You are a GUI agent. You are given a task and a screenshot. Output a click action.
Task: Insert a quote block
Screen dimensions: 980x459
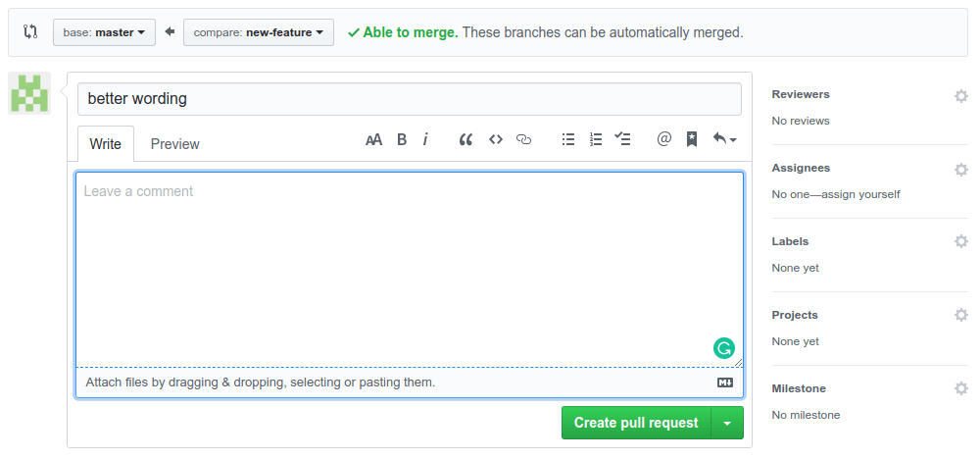465,139
